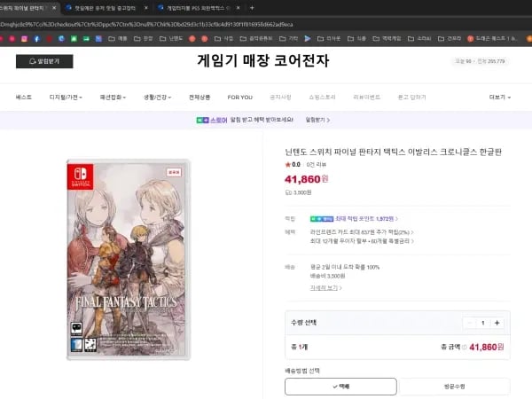Viewport: 532px width, 399px height.
Task: Select the 택배 delivery method option
Action: tap(340, 387)
